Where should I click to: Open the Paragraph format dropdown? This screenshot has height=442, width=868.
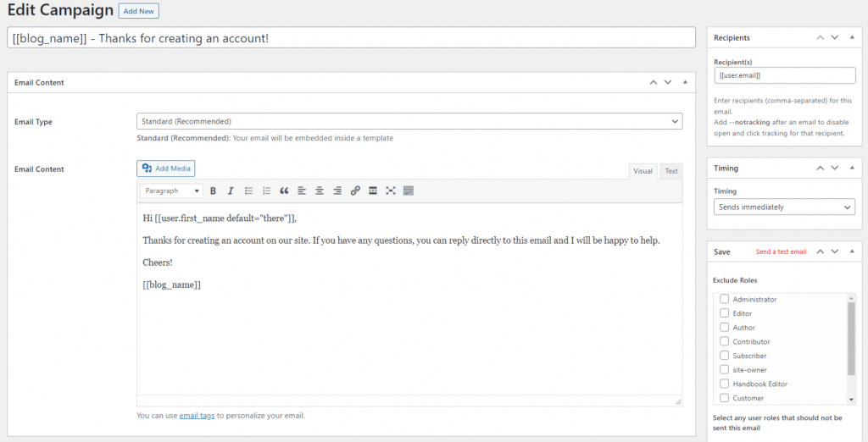(171, 191)
